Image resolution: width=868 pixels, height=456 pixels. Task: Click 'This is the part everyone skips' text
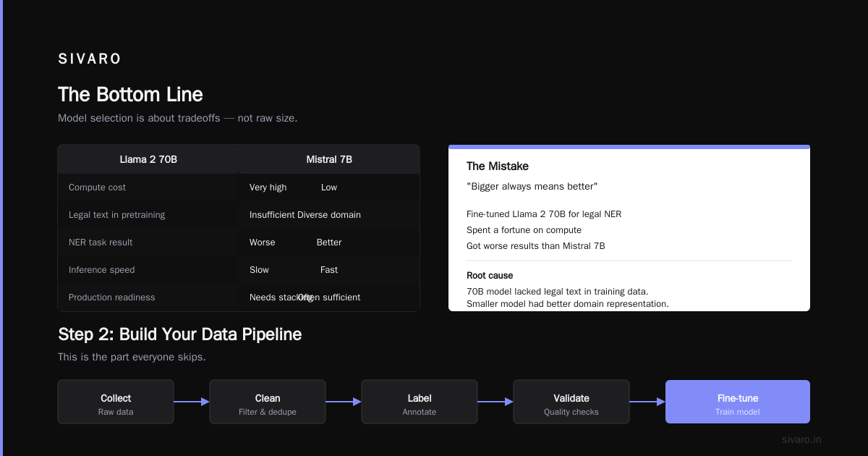point(132,358)
